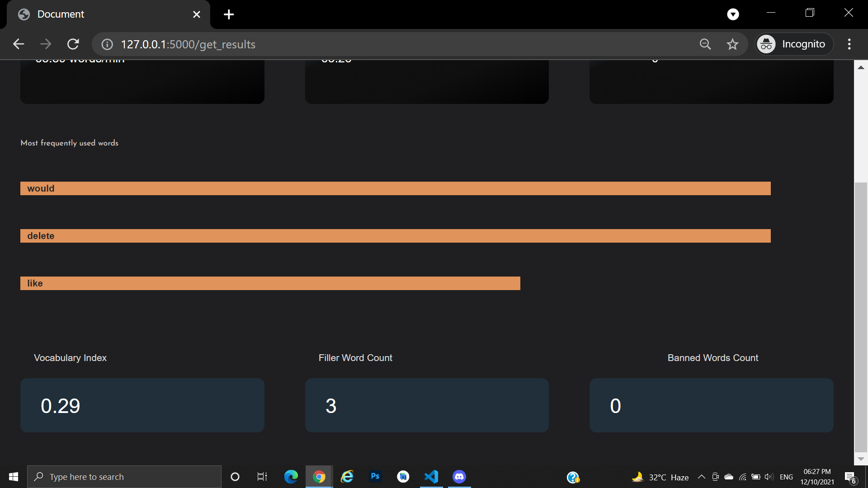Launch Microsoft Edge from taskbar
868x488 pixels.
point(291,477)
